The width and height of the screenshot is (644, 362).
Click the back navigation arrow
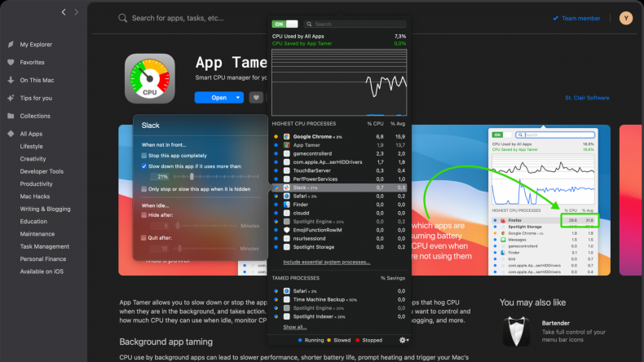(x=64, y=12)
